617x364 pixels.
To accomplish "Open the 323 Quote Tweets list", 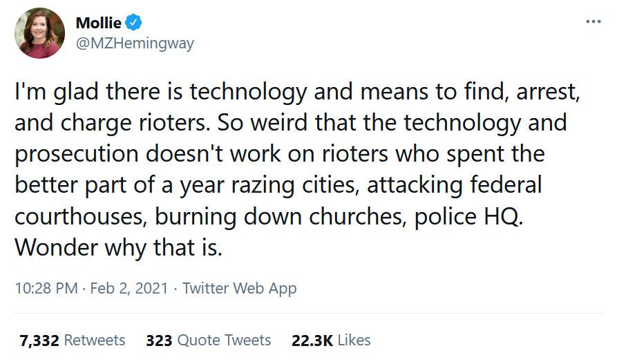I will [209, 340].
